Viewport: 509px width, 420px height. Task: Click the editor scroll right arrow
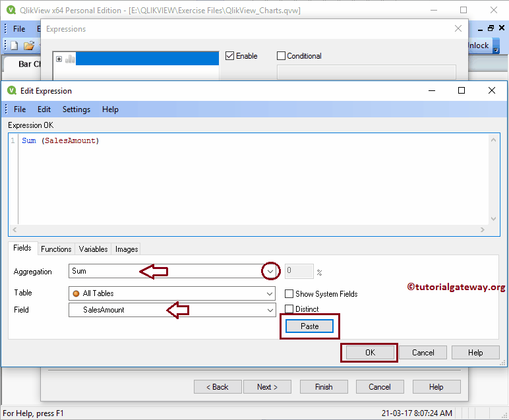483,230
